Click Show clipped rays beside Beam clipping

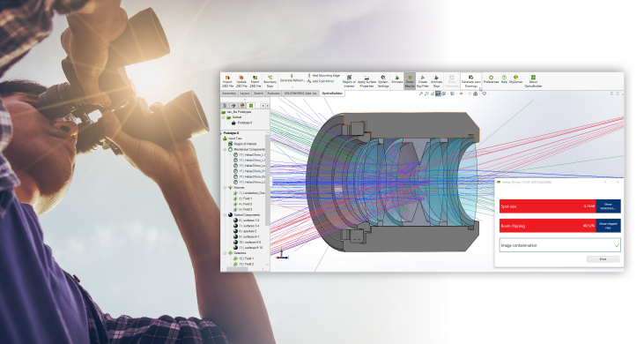[608, 226]
